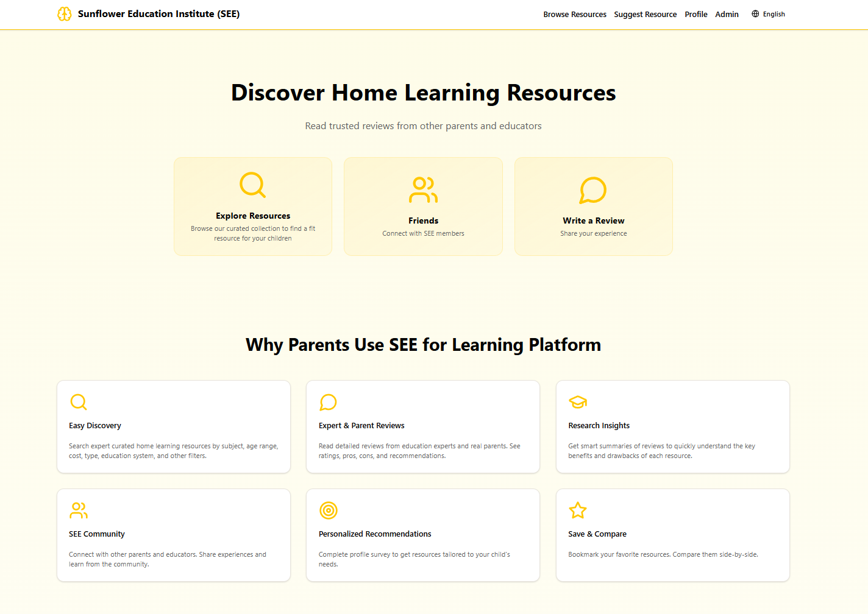Click the globe language icon

pos(755,14)
